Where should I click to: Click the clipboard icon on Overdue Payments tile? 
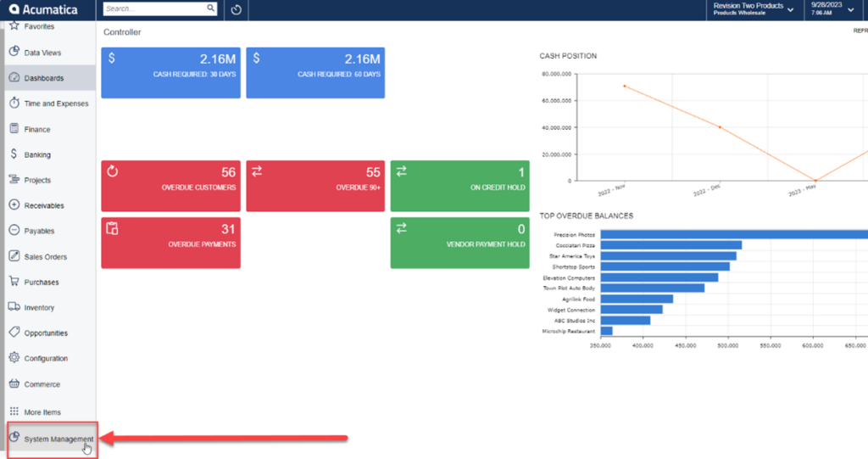(x=113, y=228)
